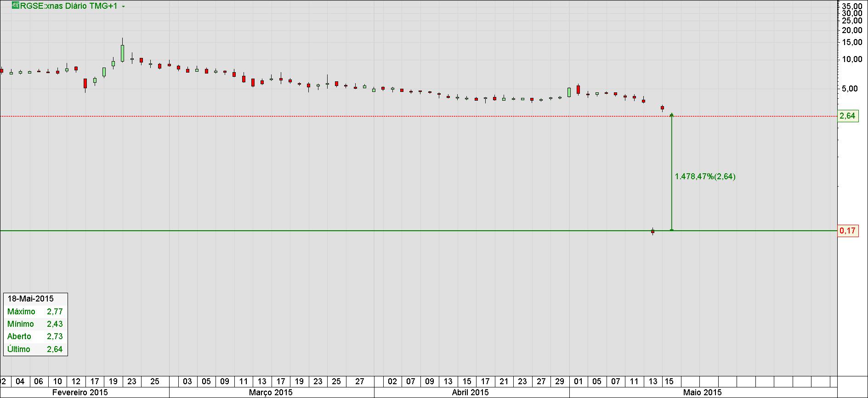Click the "RGSE:xnas Diário TMG+1" chart title
868x398 pixels.
pyautogui.click(x=69, y=6)
